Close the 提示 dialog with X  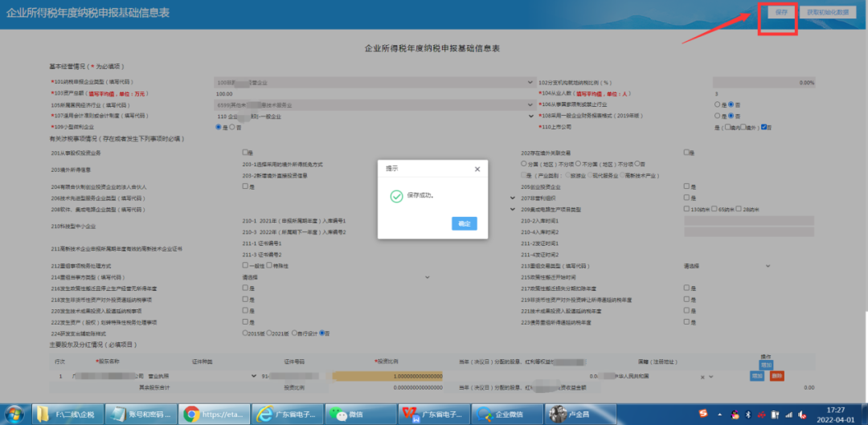(477, 170)
